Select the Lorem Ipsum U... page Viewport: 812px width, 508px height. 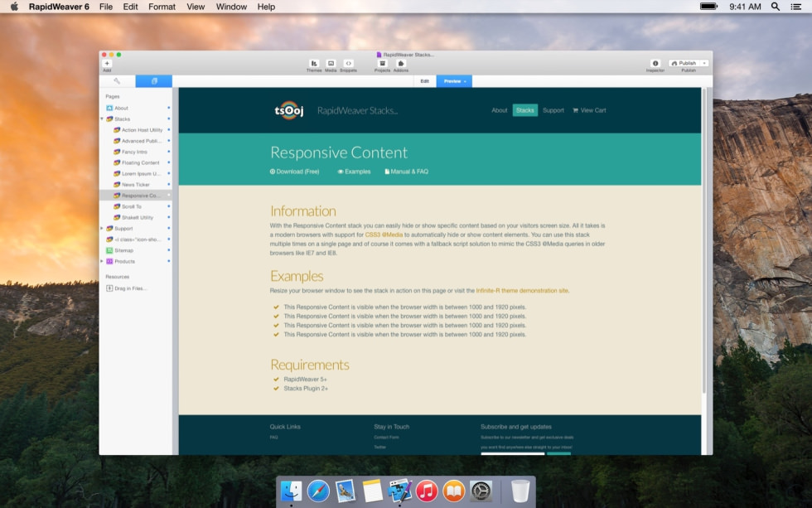tap(141, 173)
